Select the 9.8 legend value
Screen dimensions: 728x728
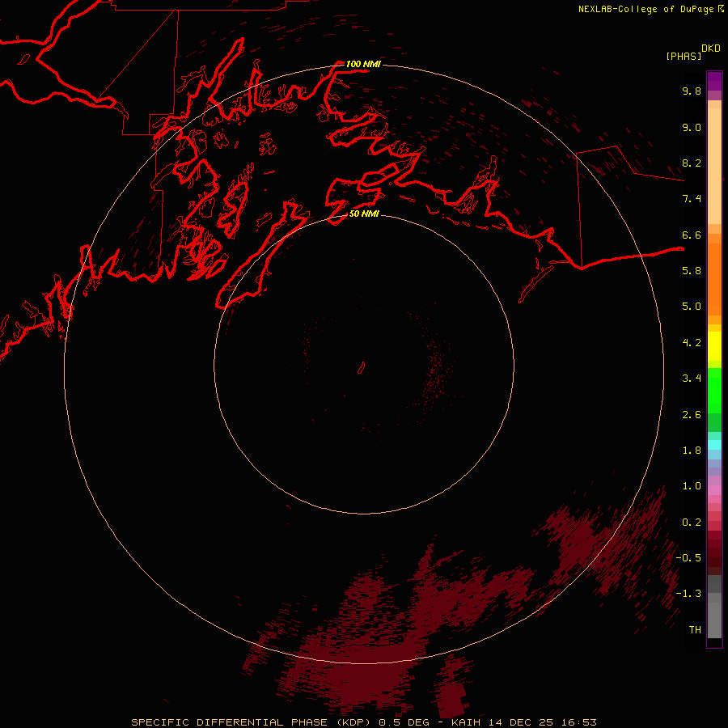pyautogui.click(x=692, y=91)
